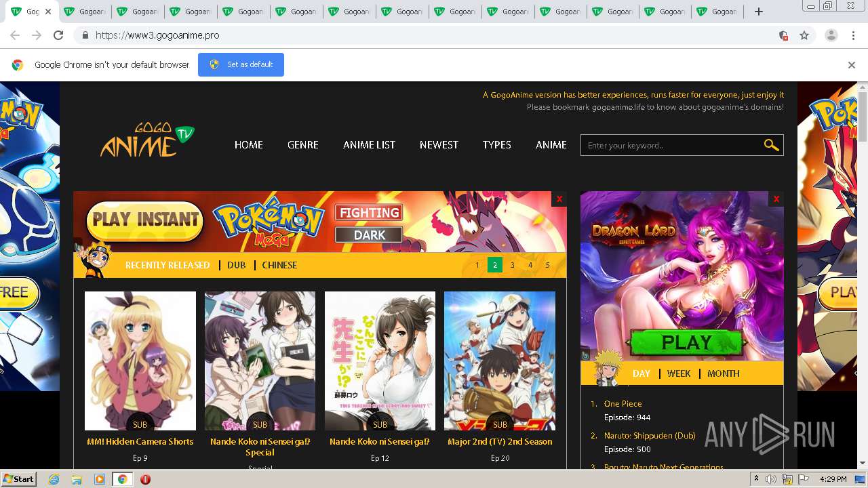Screen dimensions: 868x488
Task: Go to page 3 of releases
Action: pos(513,265)
